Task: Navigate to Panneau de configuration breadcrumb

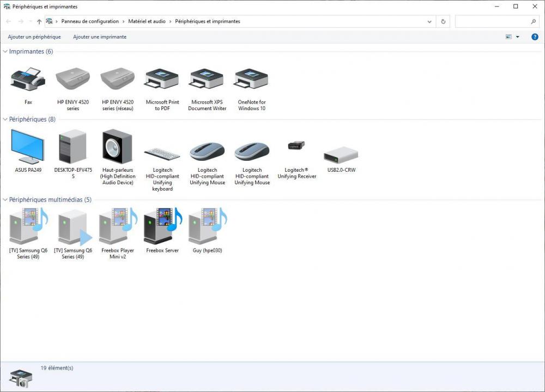Action: 90,22
